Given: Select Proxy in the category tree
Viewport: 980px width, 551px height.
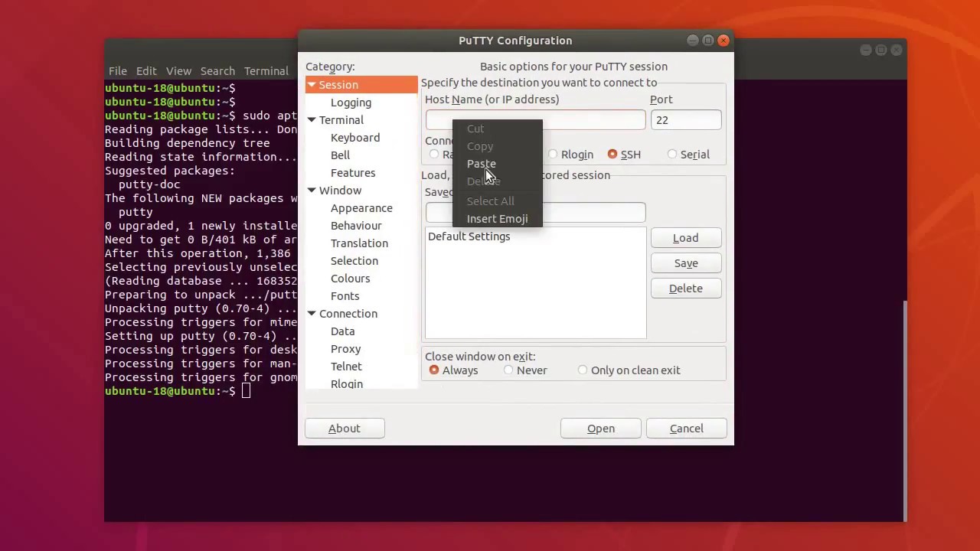Looking at the screenshot, I should pos(345,349).
